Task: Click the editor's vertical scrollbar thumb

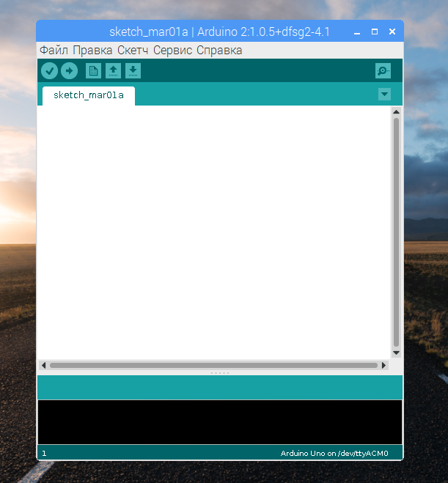Action: point(397,232)
